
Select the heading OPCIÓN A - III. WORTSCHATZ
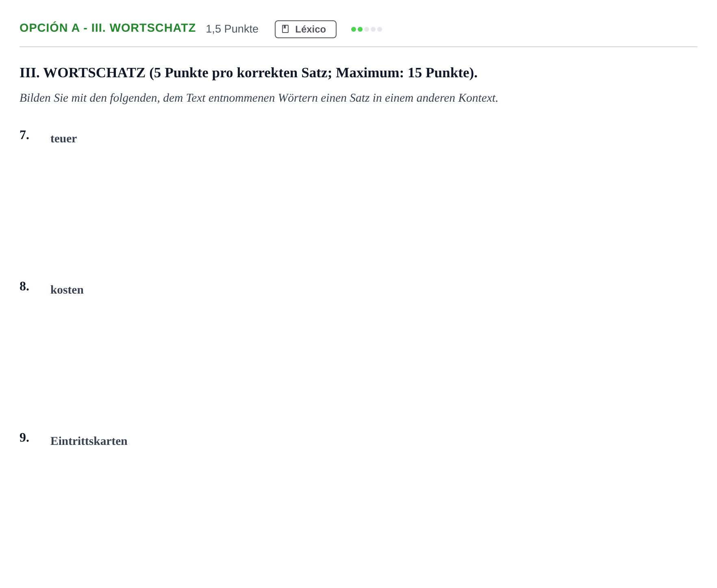click(108, 28)
